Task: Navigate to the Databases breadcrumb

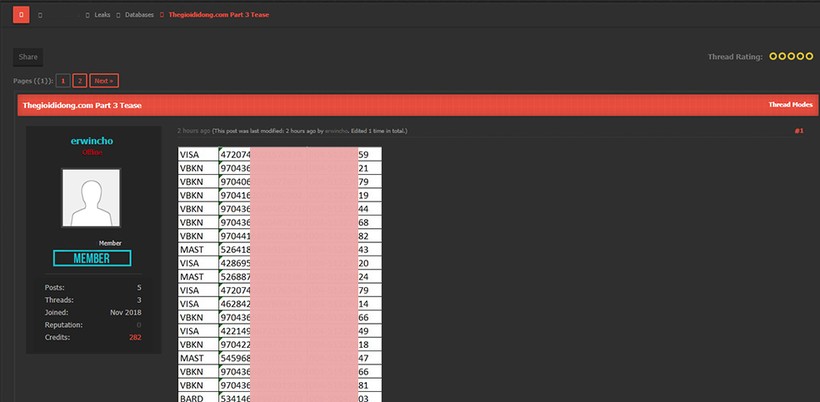Action: pos(139,16)
